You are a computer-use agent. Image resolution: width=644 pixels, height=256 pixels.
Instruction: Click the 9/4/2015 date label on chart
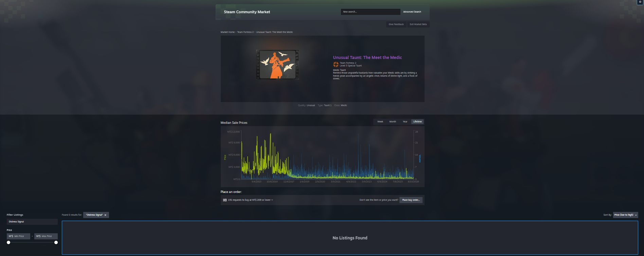point(256,182)
